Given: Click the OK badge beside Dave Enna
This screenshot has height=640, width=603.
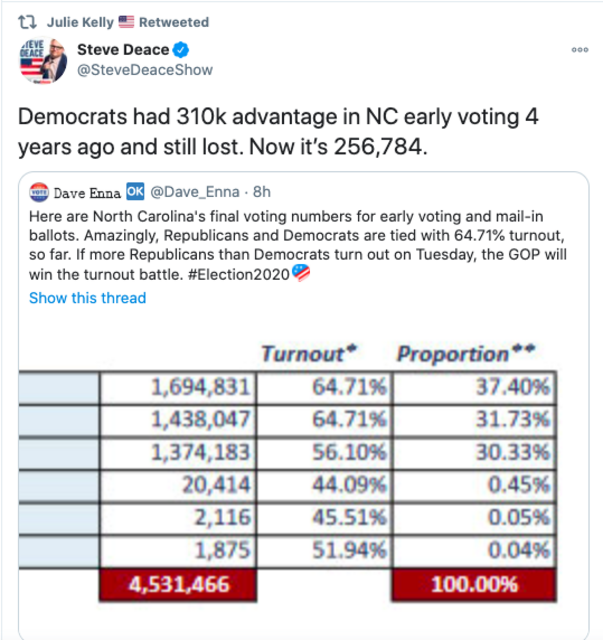Looking at the screenshot, I should pyautogui.click(x=135, y=191).
